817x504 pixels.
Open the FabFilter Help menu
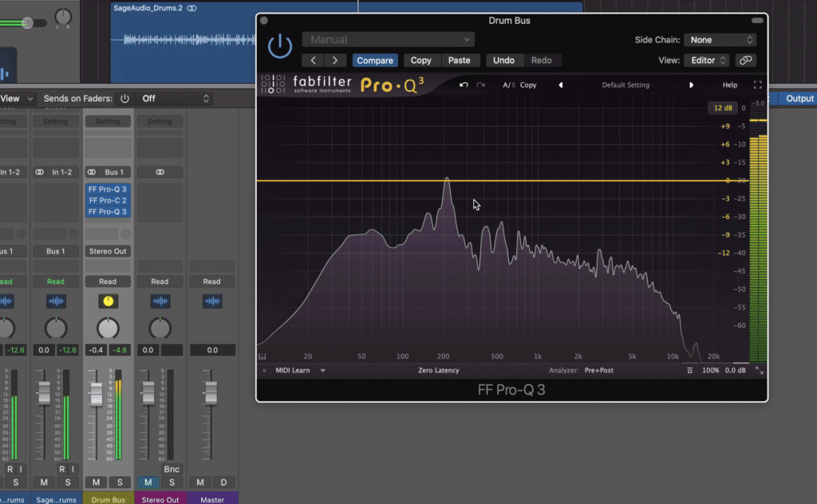(x=729, y=85)
